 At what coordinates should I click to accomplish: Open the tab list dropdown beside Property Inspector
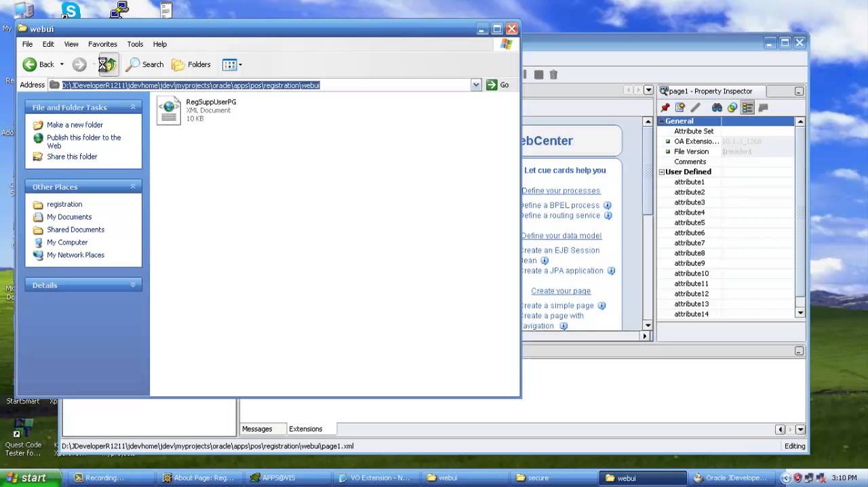tap(648, 90)
